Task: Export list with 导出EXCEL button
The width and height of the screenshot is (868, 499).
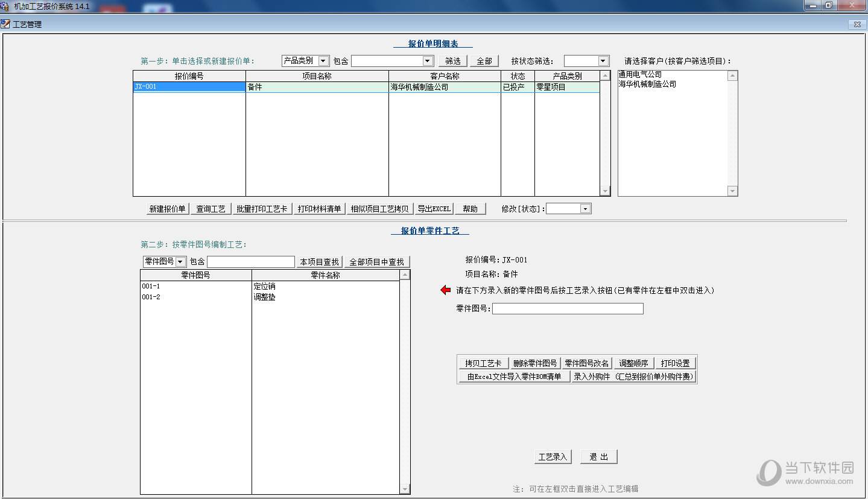Action: tap(434, 209)
